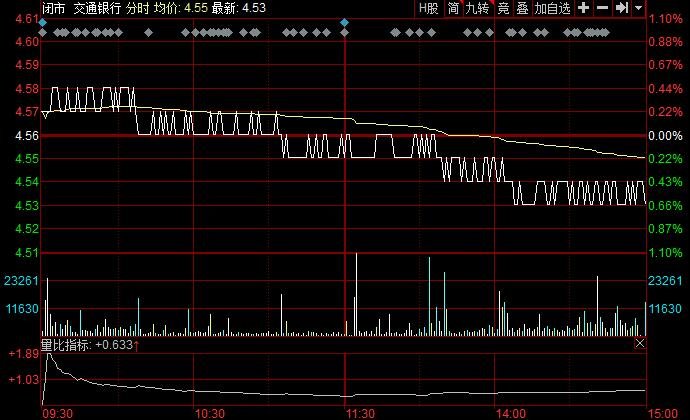Click the 0.00% percent label
690x420 pixels.
click(665, 136)
